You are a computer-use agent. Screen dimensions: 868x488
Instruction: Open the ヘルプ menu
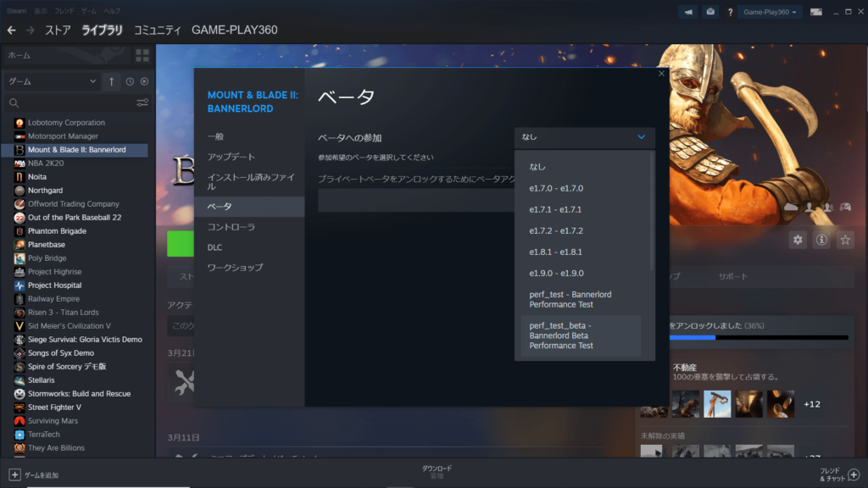[112, 10]
